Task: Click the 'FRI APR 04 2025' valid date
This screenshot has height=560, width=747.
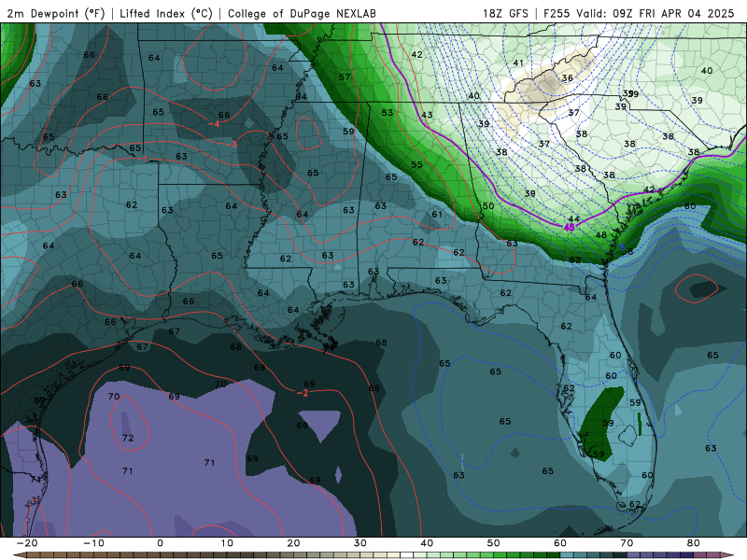Action: [x=686, y=13]
